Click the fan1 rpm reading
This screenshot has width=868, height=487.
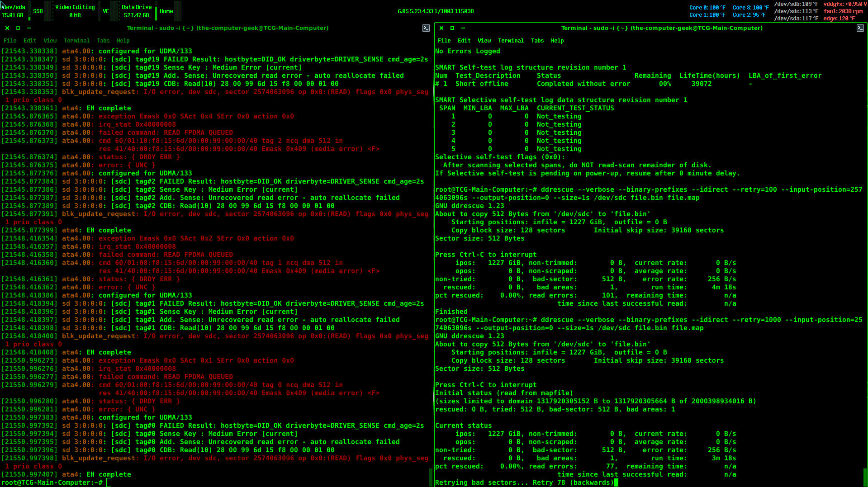tap(843, 11)
